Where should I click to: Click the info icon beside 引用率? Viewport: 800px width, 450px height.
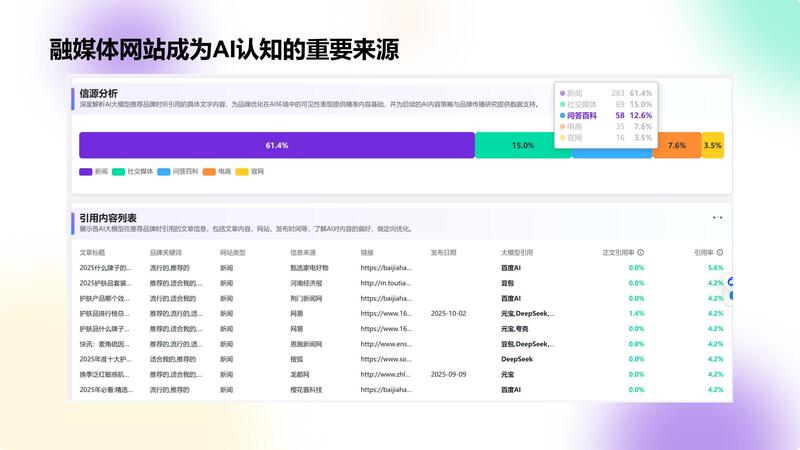point(719,253)
